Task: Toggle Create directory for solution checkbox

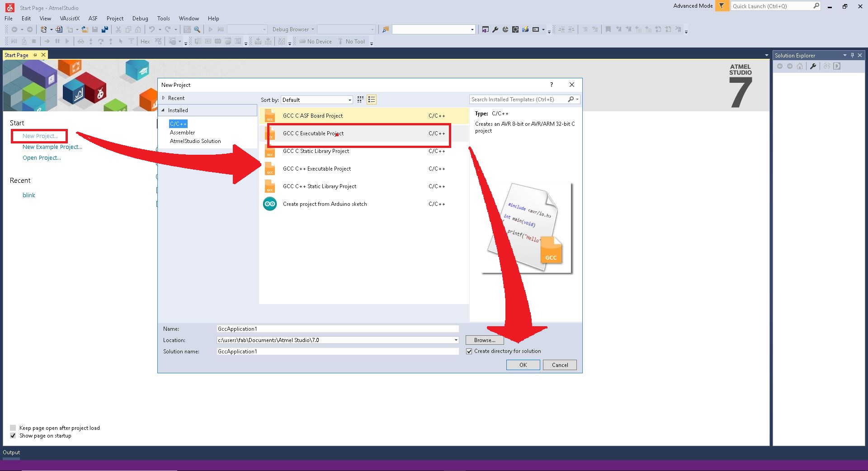Action: tap(469, 351)
